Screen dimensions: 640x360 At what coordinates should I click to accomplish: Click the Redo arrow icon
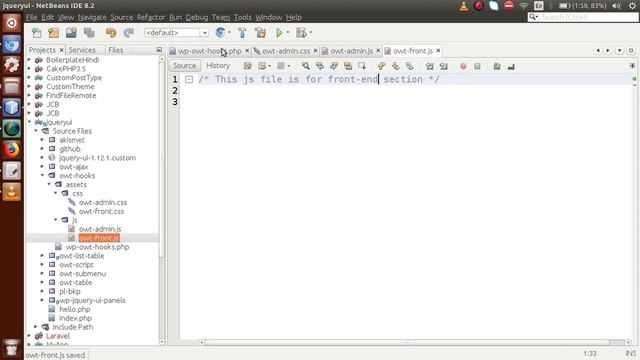coord(129,33)
